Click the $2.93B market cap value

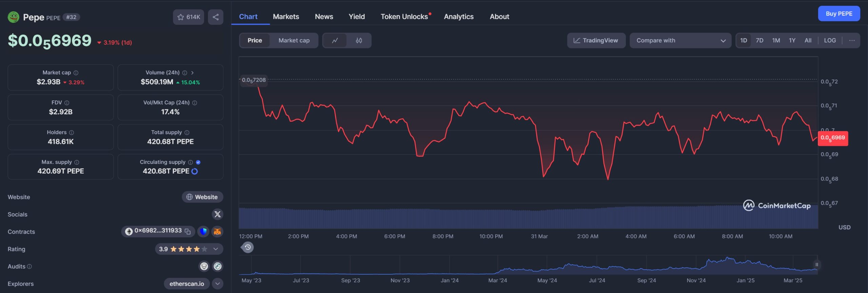(x=48, y=82)
